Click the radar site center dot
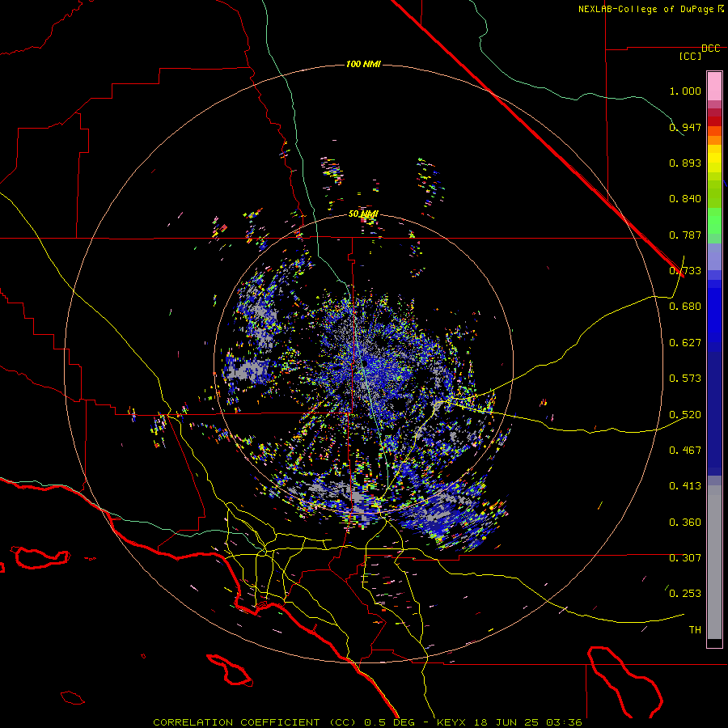This screenshot has height=728, width=728. click(x=365, y=363)
